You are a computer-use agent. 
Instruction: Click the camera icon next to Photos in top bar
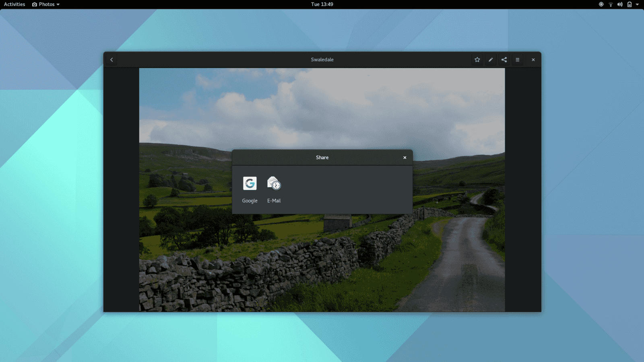coord(34,4)
